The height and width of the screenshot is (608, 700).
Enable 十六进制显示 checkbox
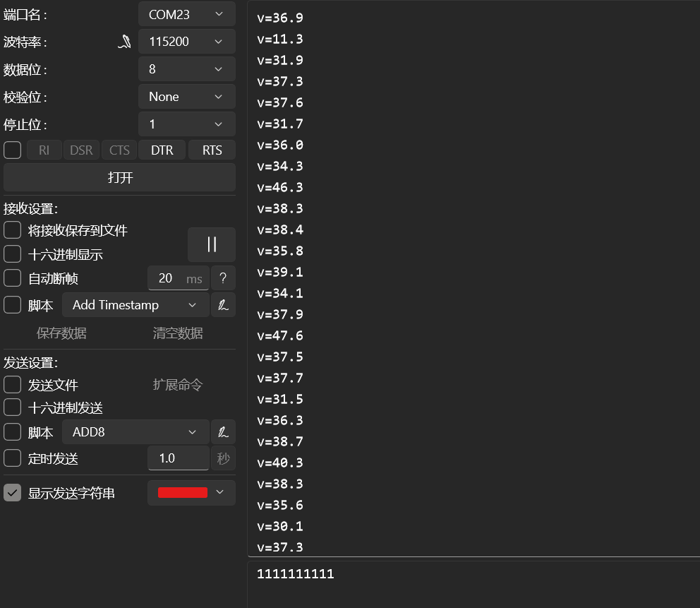13,254
